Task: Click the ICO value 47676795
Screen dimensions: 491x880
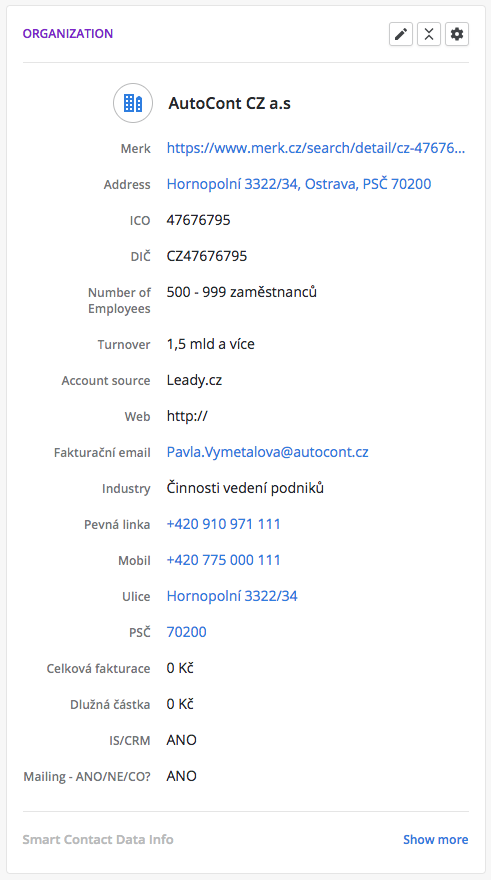Action: tap(199, 220)
